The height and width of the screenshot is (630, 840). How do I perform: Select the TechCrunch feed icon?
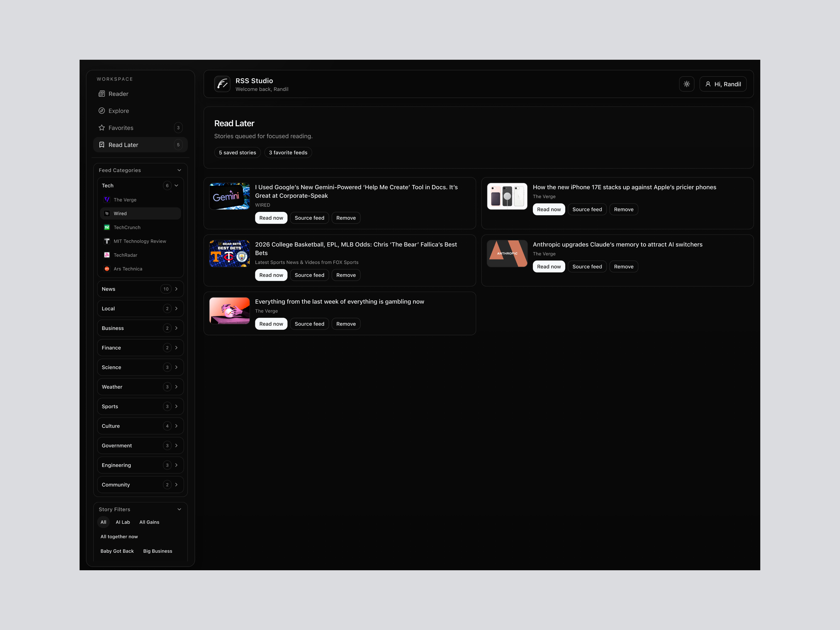click(x=107, y=228)
